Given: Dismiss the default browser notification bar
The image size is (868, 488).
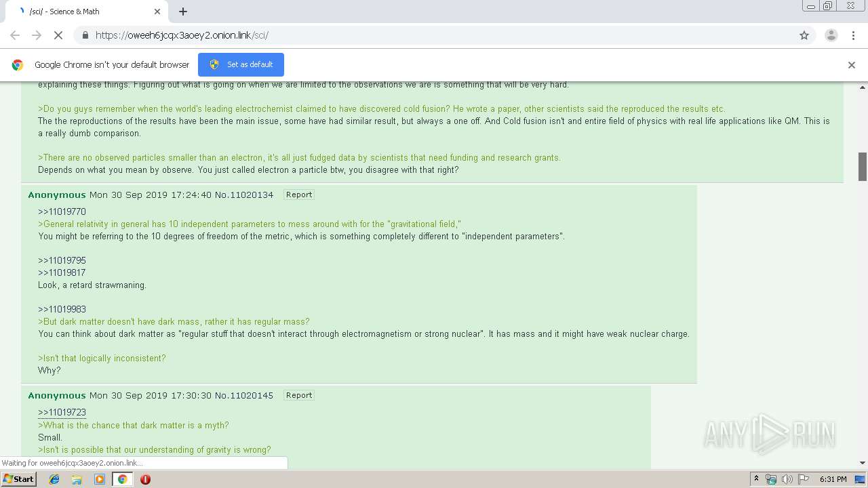Looking at the screenshot, I should tap(852, 65).
